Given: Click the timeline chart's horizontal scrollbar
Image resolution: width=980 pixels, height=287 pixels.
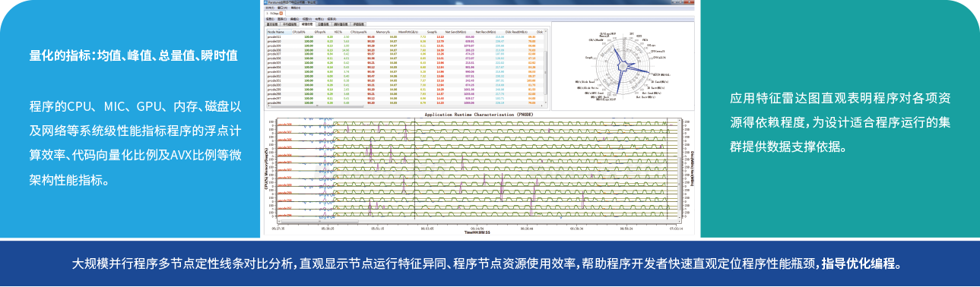Looking at the screenshot, I should click(x=478, y=222).
